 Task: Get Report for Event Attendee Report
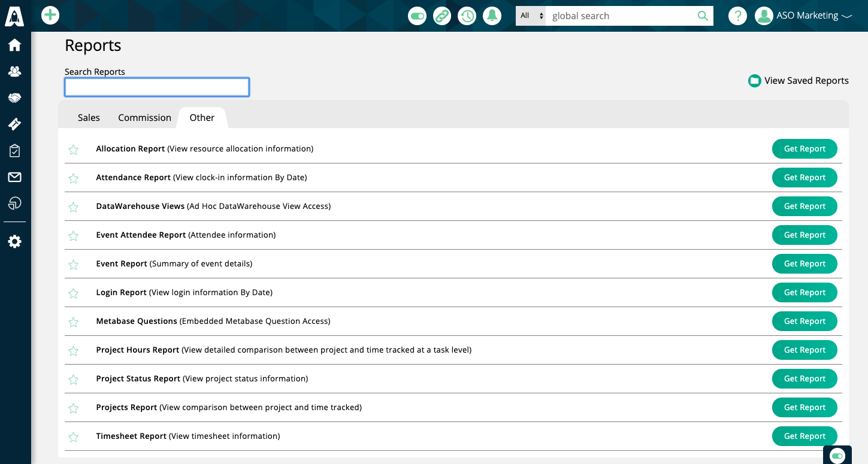[805, 235]
